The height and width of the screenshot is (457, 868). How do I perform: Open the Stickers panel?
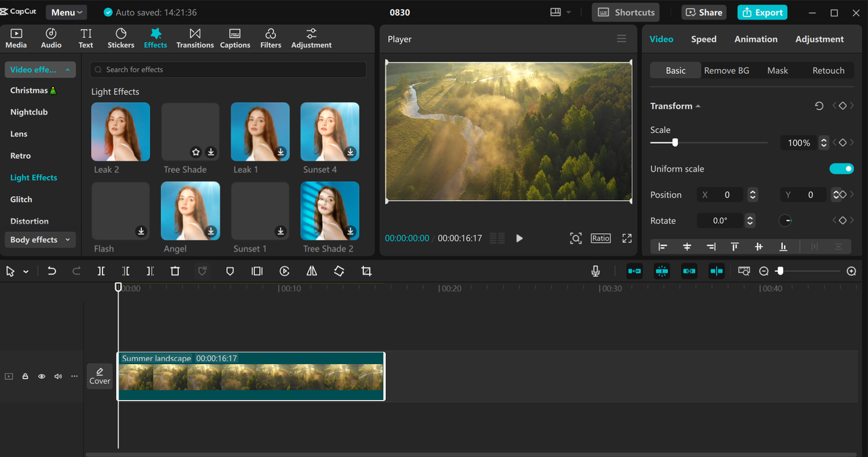coord(121,39)
